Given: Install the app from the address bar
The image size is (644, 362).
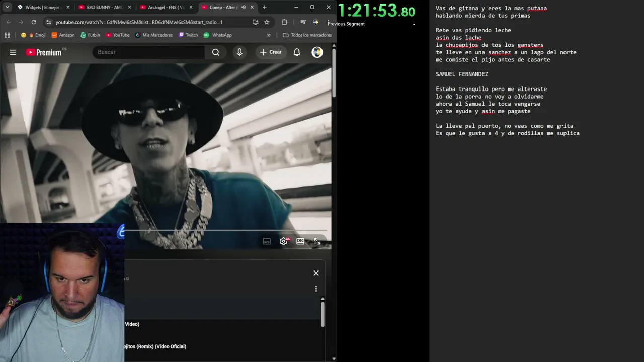Looking at the screenshot, I should coord(255,22).
